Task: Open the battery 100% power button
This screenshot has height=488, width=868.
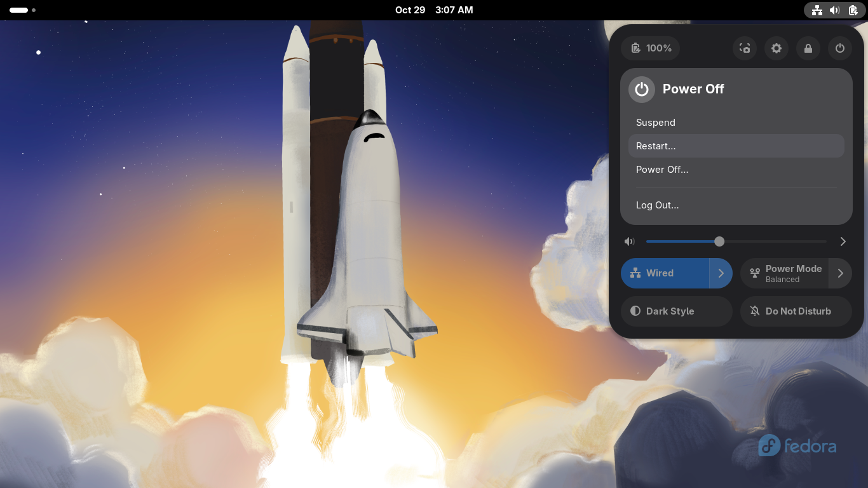Action: 650,48
